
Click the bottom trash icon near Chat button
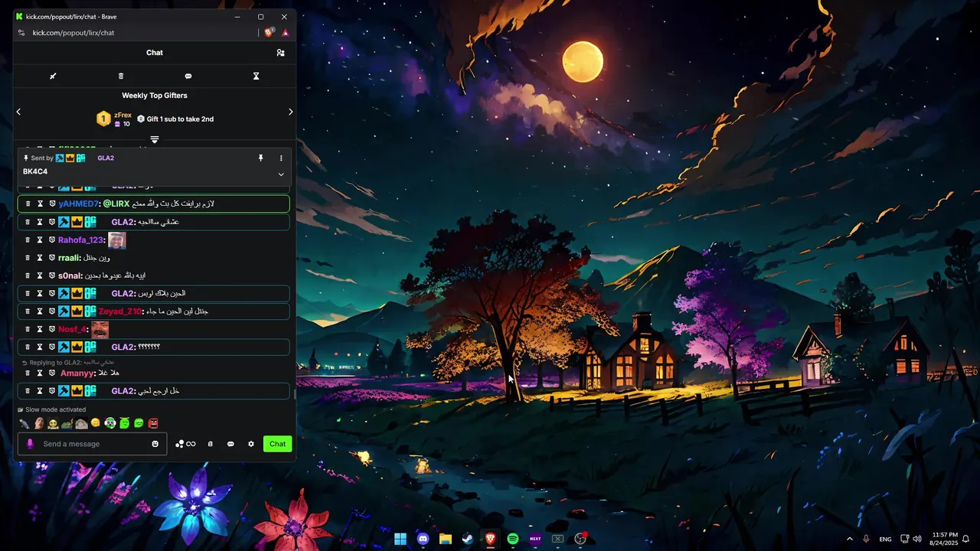coord(211,444)
